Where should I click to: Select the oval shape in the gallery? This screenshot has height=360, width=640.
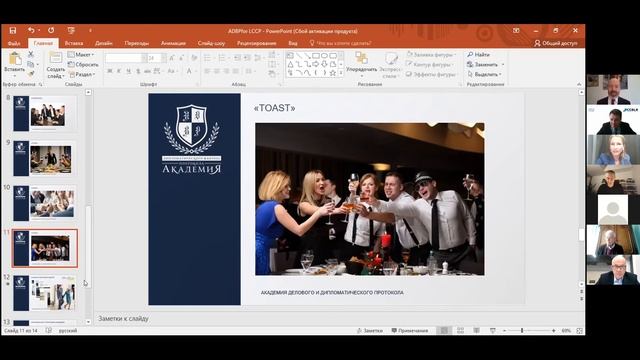pyautogui.click(x=324, y=56)
